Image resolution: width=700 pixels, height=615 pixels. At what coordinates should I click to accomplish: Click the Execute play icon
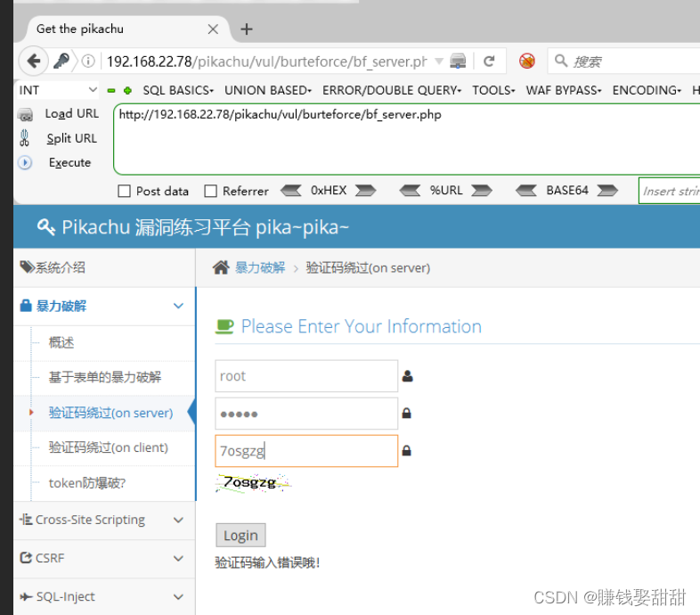(25, 162)
